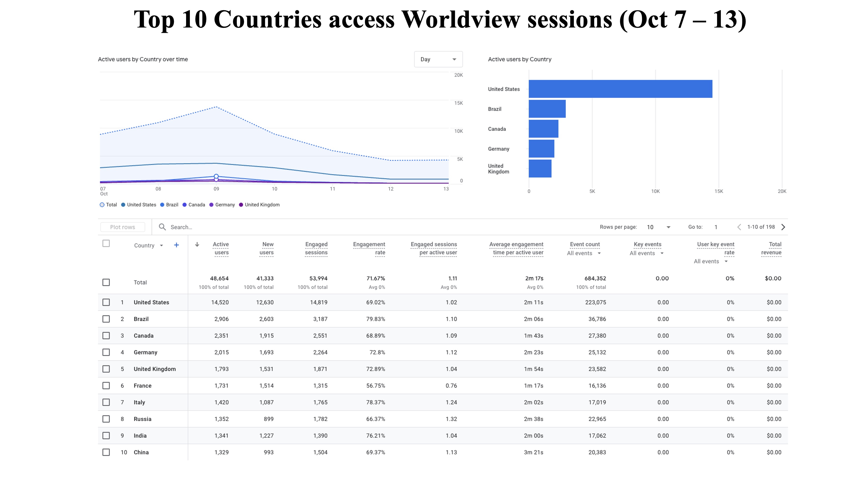Click the data point marker on Oct 09
This screenshot has width=868, height=487.
pos(216,177)
